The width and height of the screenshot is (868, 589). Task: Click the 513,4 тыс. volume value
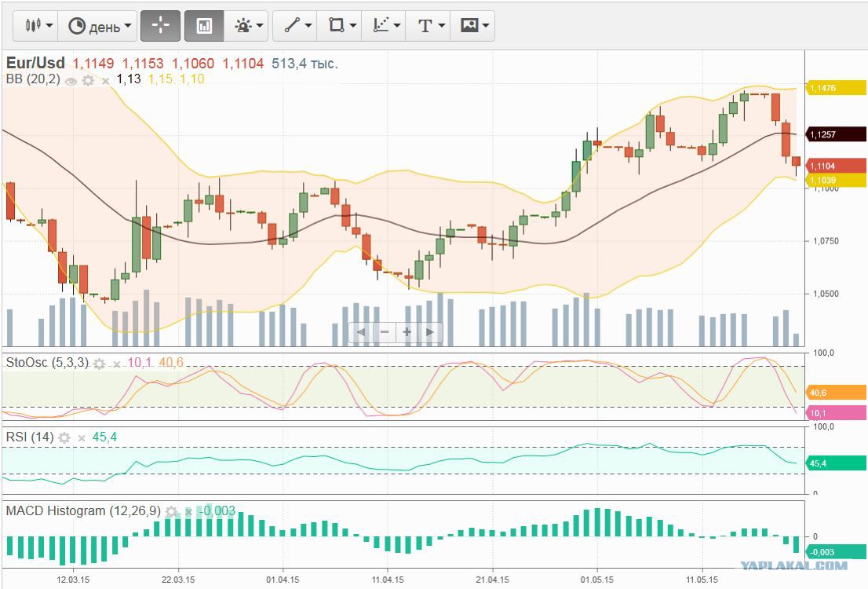click(305, 64)
